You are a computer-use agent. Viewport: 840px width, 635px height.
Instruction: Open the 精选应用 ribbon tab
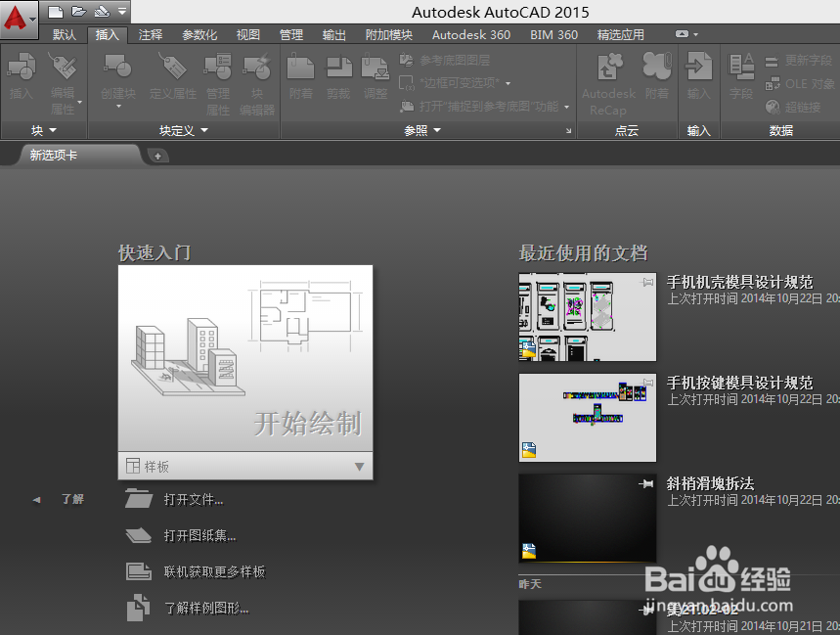click(620, 35)
